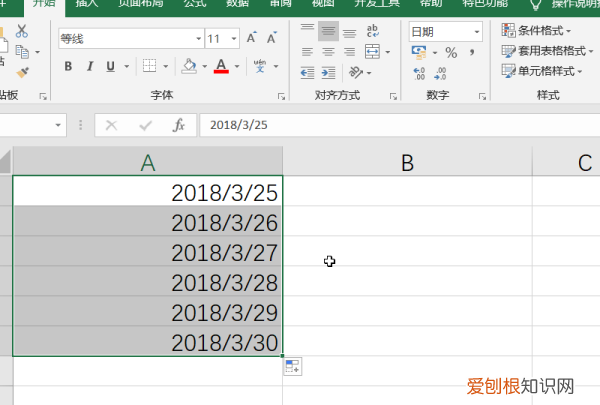Click the Select All corner triangle
Image resolution: width=600 pixels, height=405 pixels.
coord(6,162)
